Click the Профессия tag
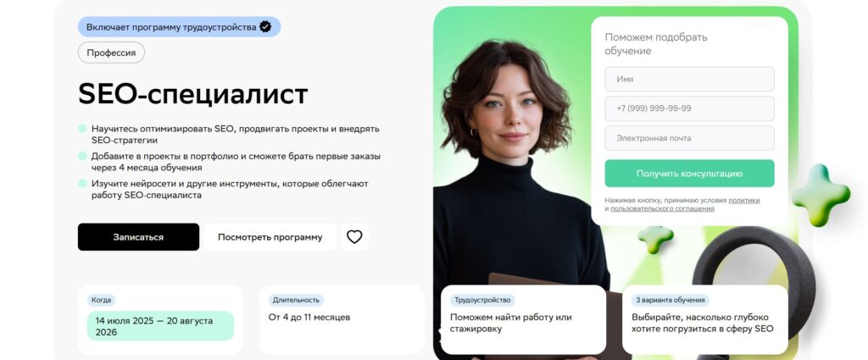 tap(111, 53)
